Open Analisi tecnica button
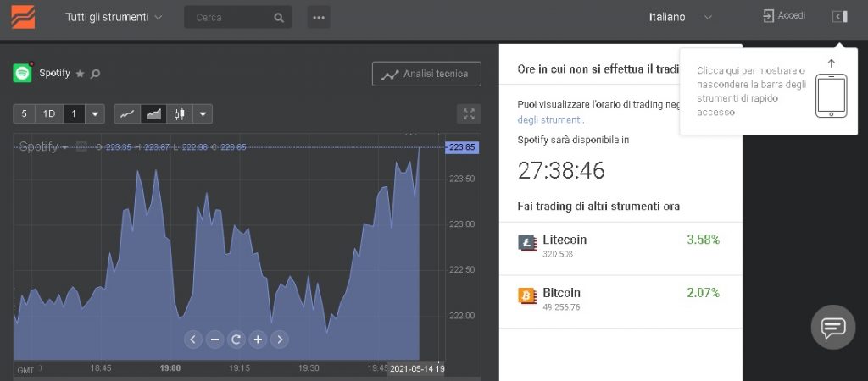868x381 pixels. (426, 75)
